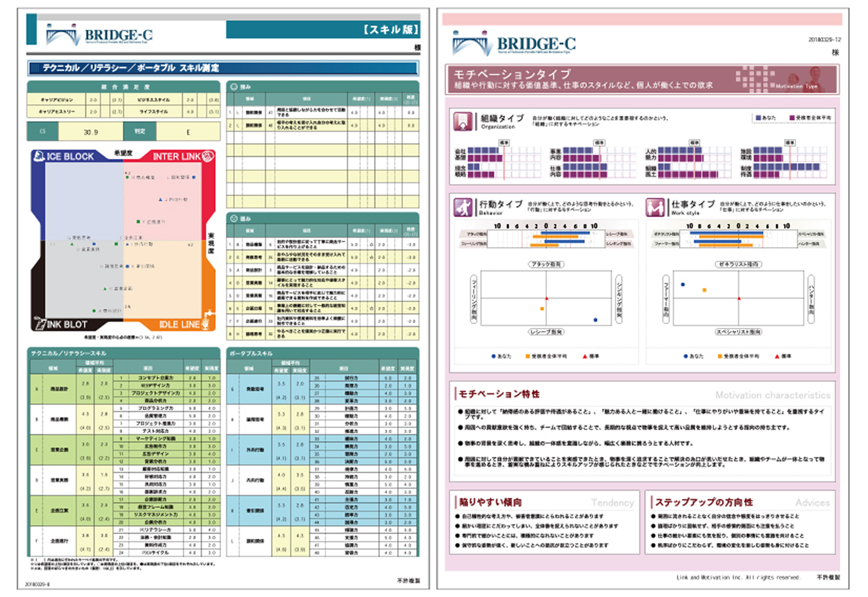Click the BRIDGE-C logo on the left page

[99, 35]
